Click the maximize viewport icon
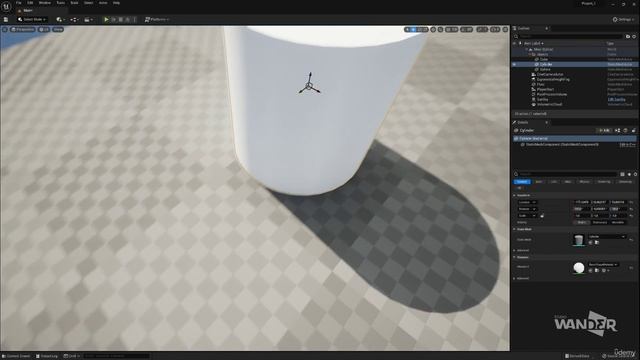The height and width of the screenshot is (360, 640). 505,29
